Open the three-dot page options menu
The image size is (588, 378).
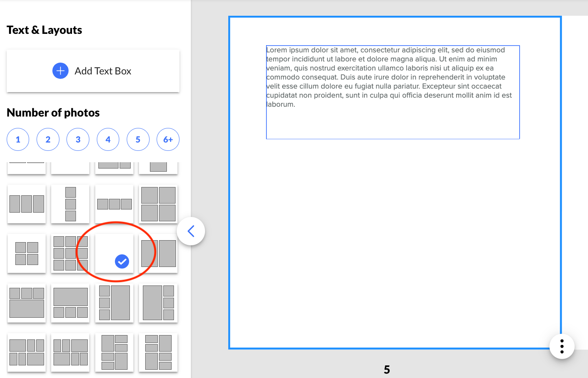[x=562, y=346]
